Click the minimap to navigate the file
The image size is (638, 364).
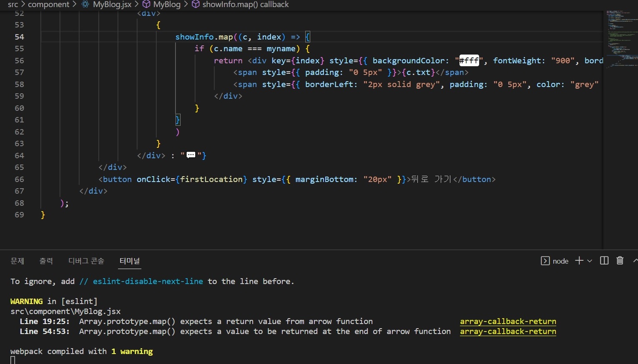point(621,37)
